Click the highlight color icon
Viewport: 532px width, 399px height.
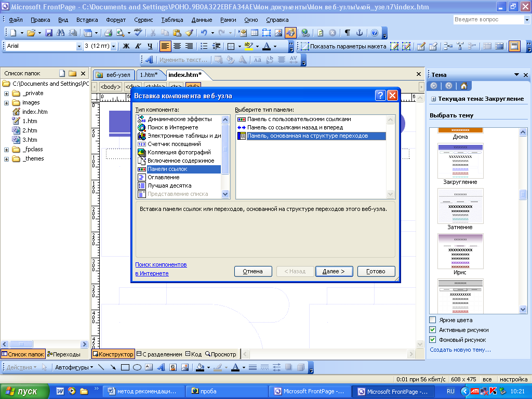(249, 46)
